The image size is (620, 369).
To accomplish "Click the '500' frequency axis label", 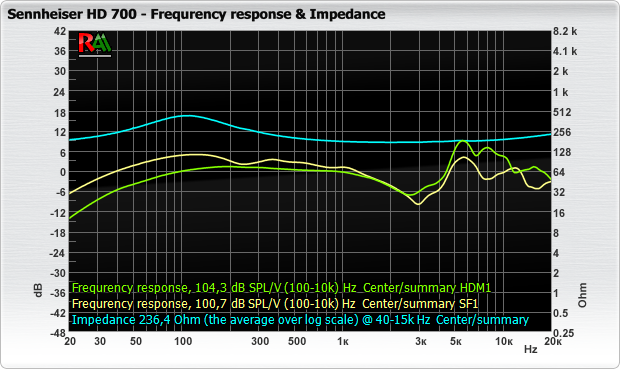I will [297, 341].
